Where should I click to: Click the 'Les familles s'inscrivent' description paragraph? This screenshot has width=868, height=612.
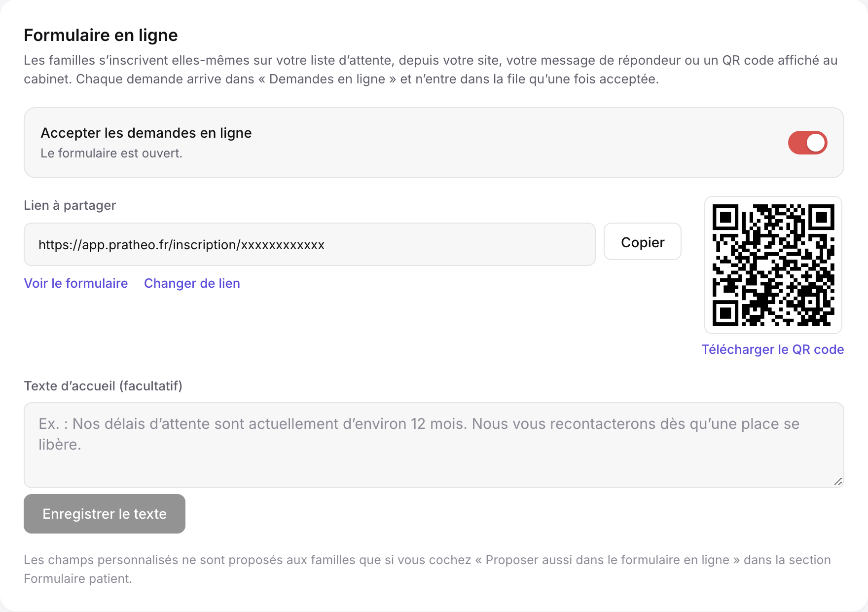pyautogui.click(x=431, y=70)
